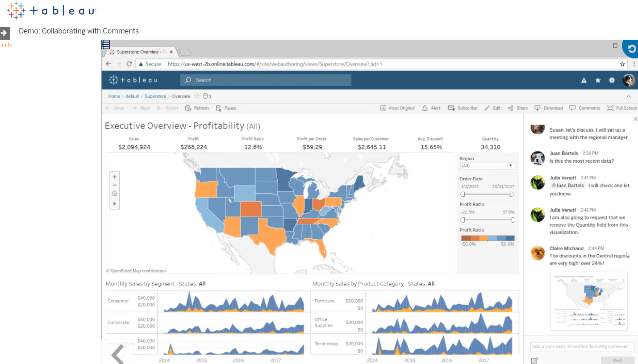Click the Add a comment text box
638x364 pixels.
coord(582,346)
